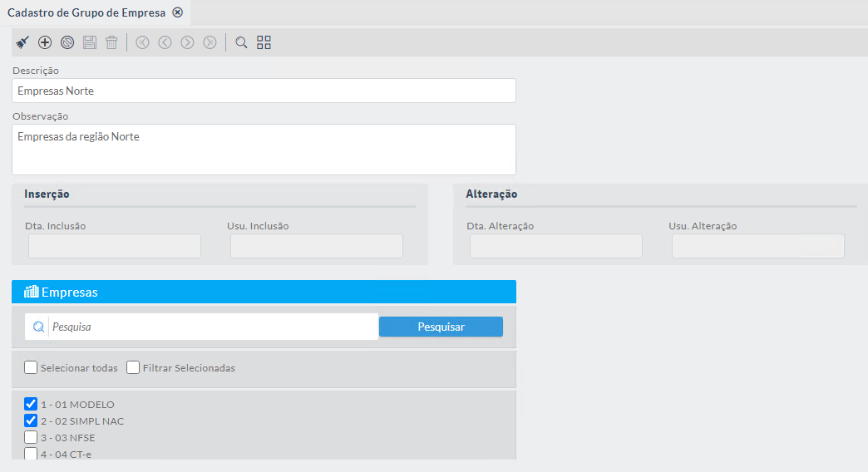
Task: Add a new record with plus icon
Action: tap(45, 42)
